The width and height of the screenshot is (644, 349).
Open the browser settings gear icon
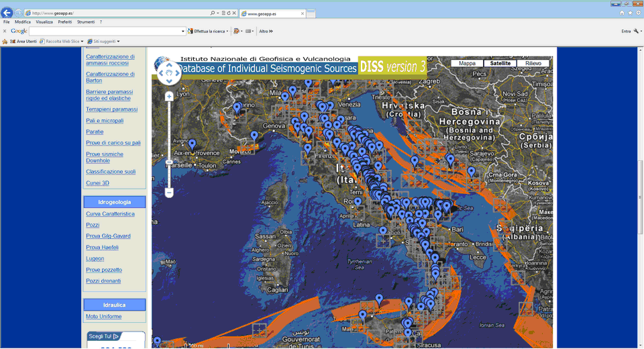point(638,13)
